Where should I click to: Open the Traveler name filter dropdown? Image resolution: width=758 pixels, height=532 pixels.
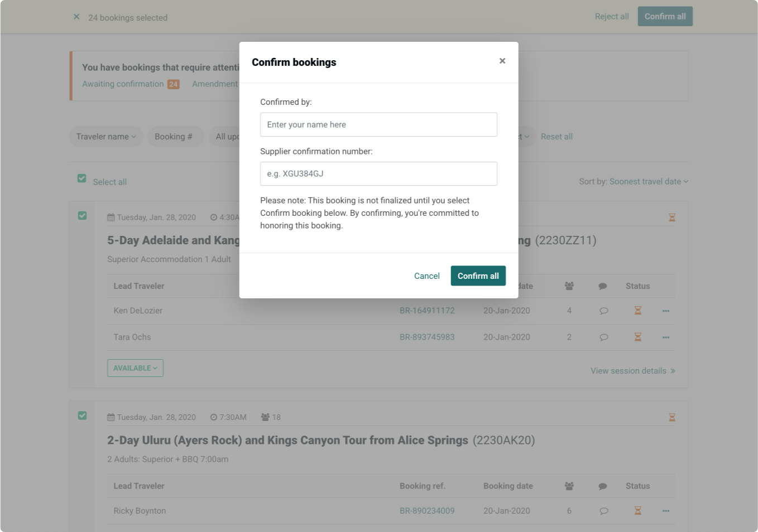[x=106, y=137]
